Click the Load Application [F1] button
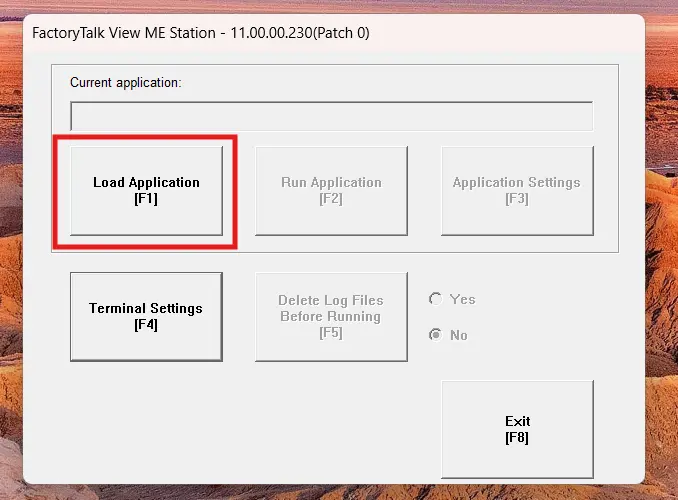 pyautogui.click(x=146, y=191)
